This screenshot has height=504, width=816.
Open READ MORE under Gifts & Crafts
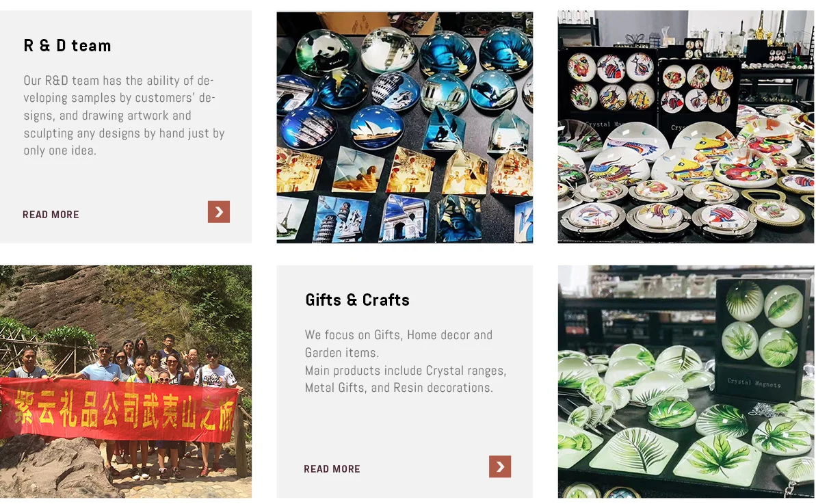(x=332, y=468)
